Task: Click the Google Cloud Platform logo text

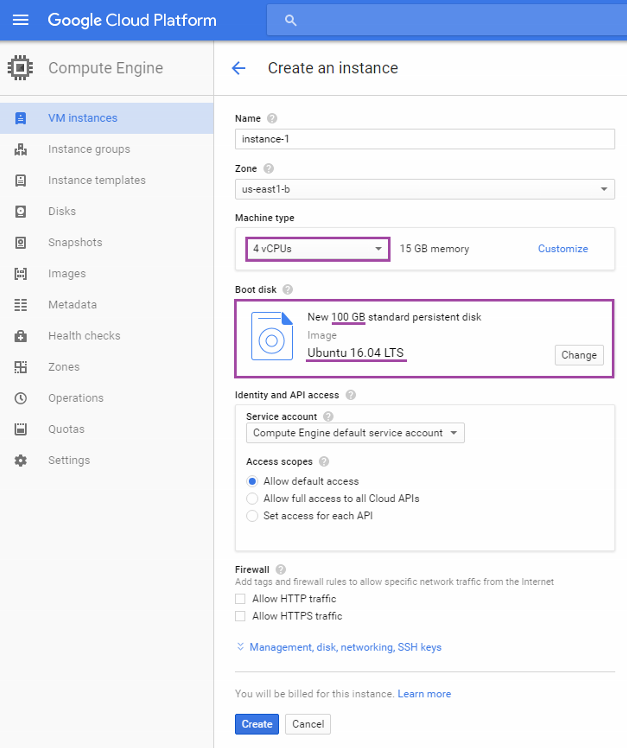Action: click(x=132, y=20)
